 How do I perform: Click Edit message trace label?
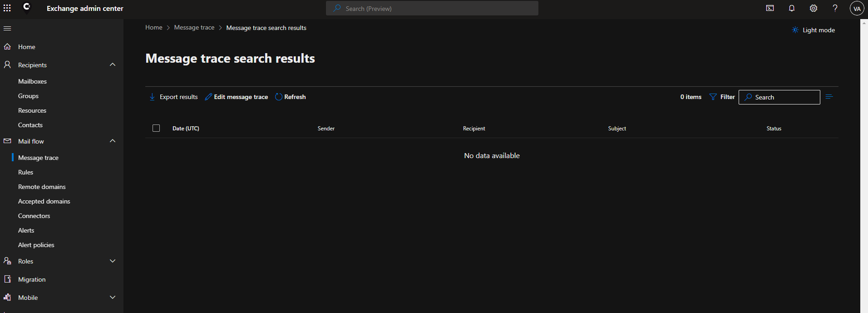(x=241, y=97)
